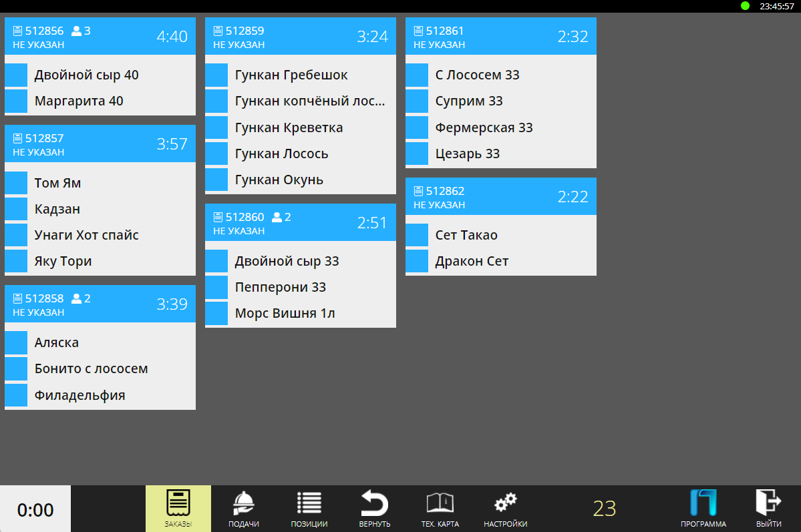Click the 0:00 timer box
801x532 pixels.
tap(35, 510)
